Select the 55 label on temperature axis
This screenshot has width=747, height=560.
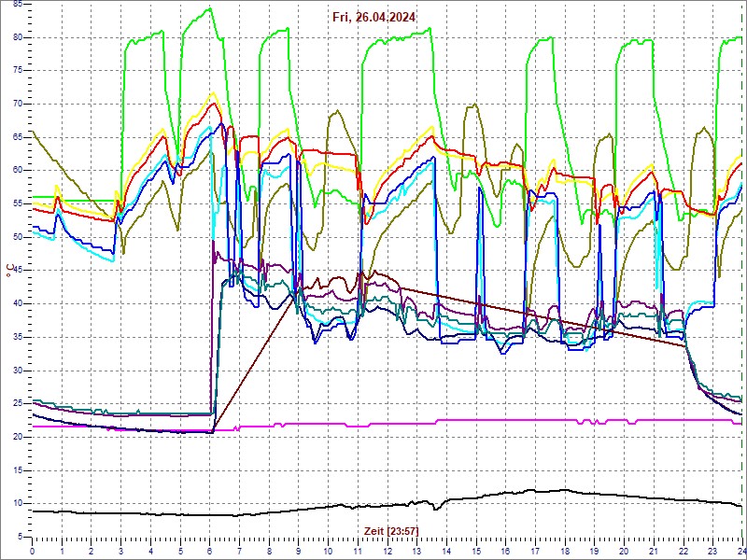coord(17,203)
